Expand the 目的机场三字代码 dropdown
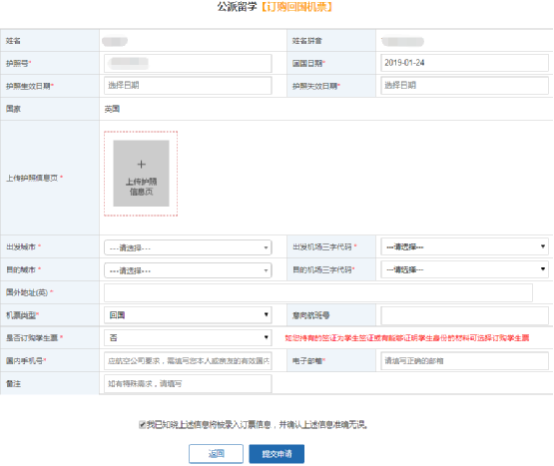554x466 pixels. pyautogui.click(x=464, y=270)
